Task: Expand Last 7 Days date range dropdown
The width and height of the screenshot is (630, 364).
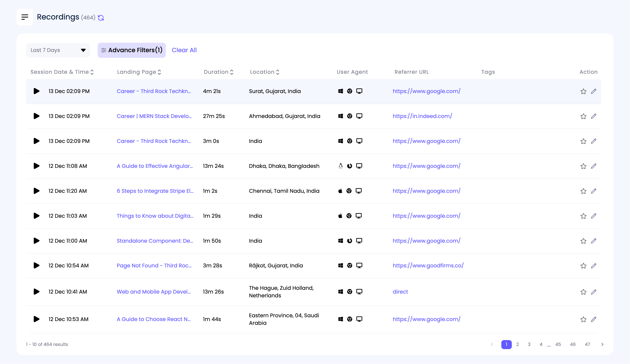Action: click(58, 50)
